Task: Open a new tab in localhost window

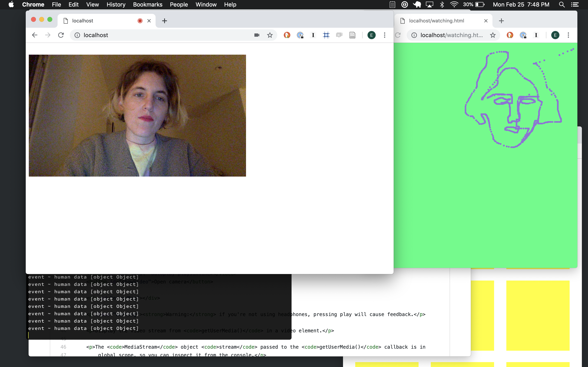Action: click(x=165, y=21)
